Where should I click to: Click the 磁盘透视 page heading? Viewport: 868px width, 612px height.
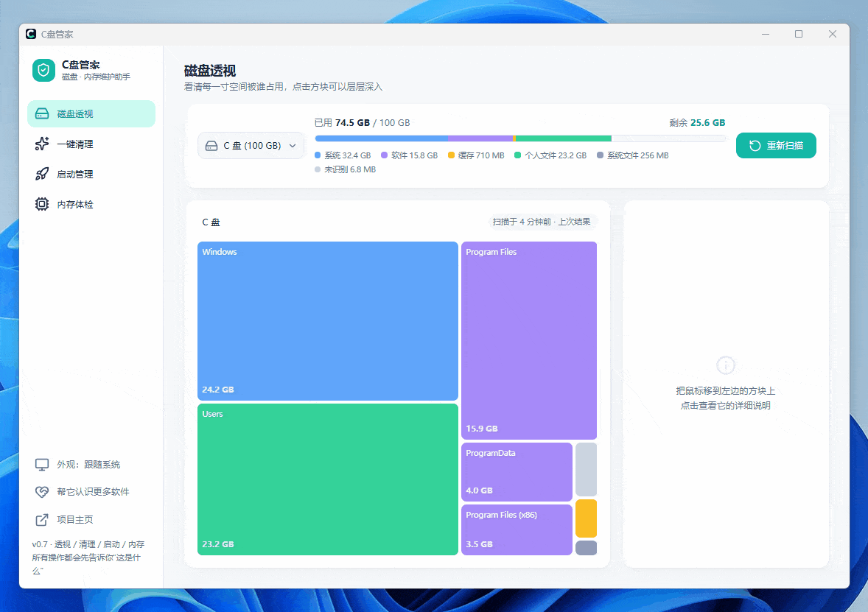coord(210,71)
